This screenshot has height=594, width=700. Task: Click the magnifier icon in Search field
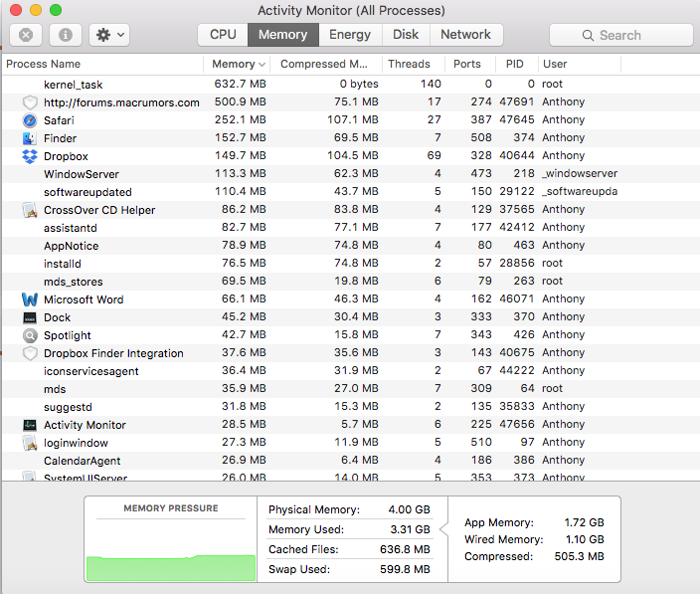[588, 35]
